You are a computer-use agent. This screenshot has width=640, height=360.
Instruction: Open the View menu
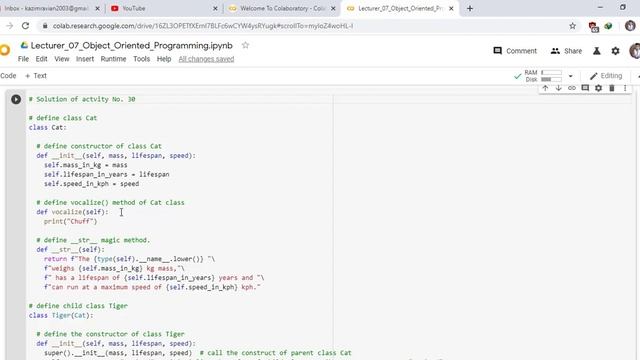tap(62, 59)
